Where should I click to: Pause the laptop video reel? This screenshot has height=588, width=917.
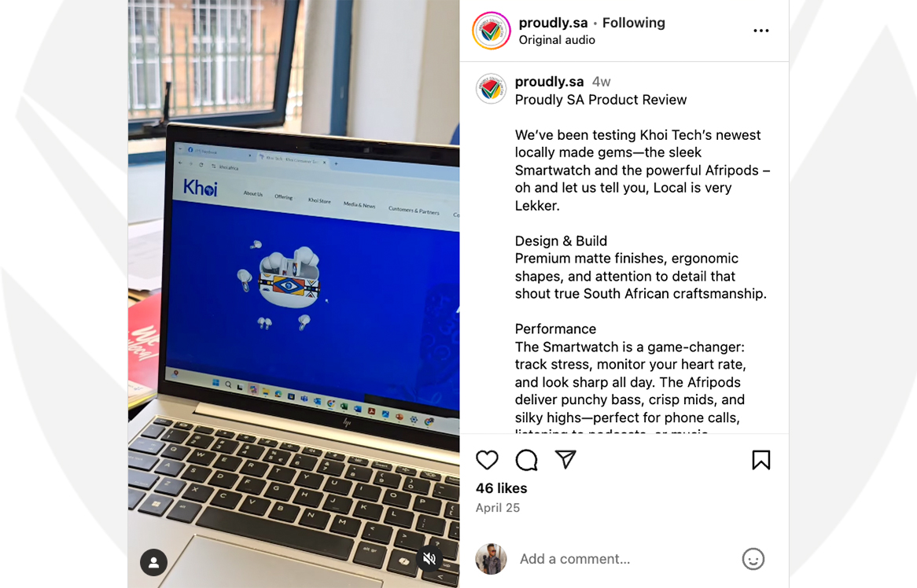point(293,294)
